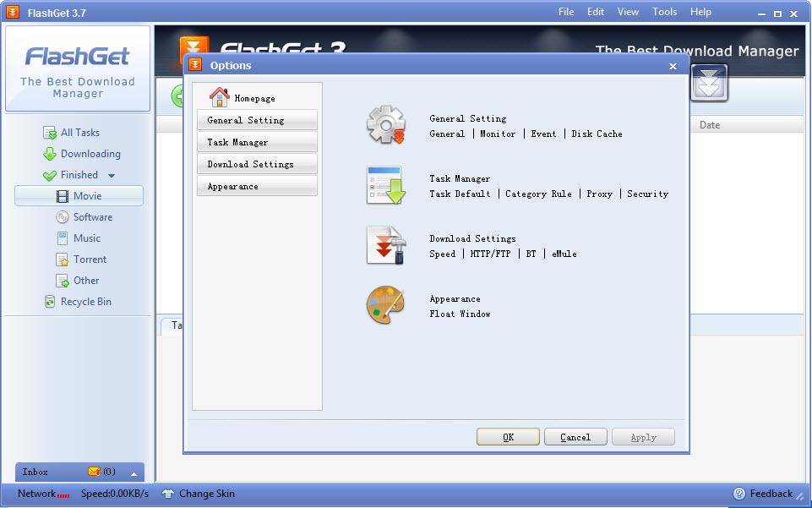Select Task Manager in Options sidebar
812x508 pixels.
[257, 142]
